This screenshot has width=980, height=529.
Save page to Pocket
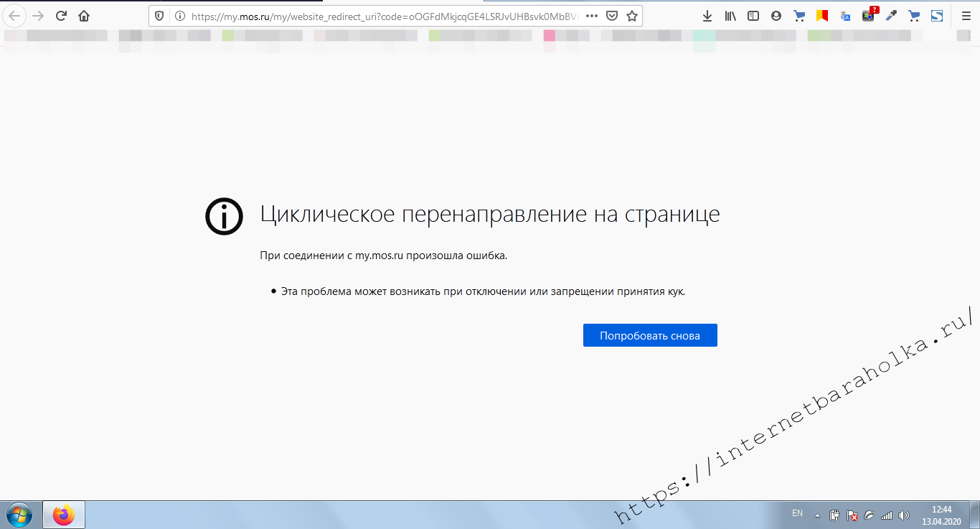pyautogui.click(x=612, y=15)
